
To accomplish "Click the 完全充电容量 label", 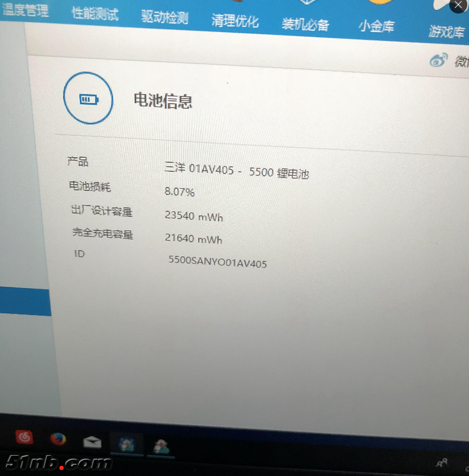I will coord(102,233).
